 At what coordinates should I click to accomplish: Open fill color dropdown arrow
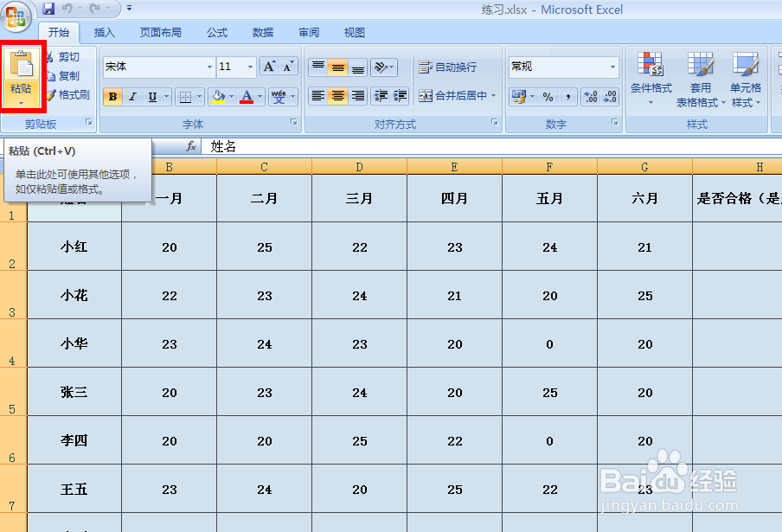232,97
